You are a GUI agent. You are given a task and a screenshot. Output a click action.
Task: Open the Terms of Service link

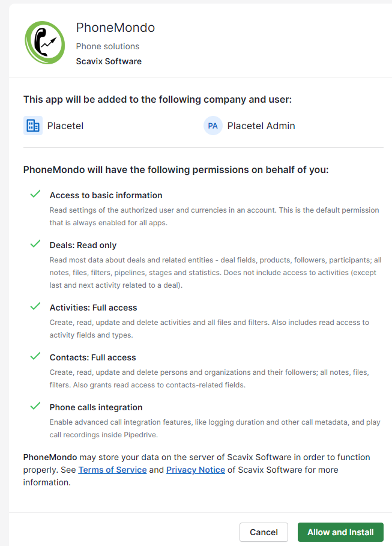(x=112, y=470)
